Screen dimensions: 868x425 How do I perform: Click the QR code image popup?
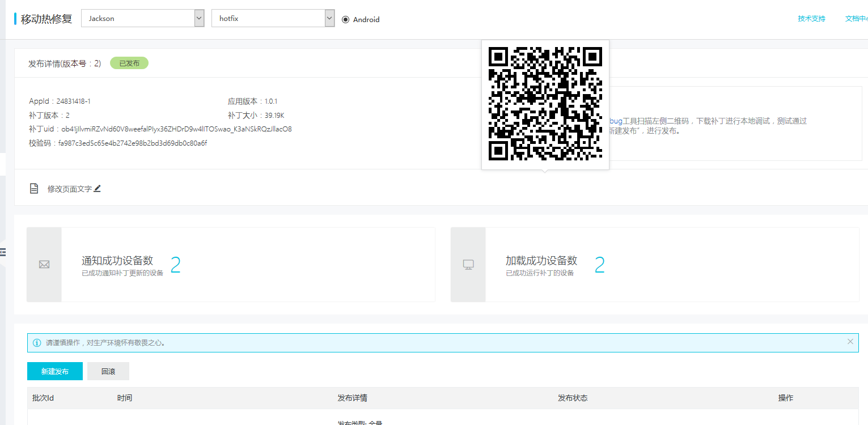pos(545,104)
